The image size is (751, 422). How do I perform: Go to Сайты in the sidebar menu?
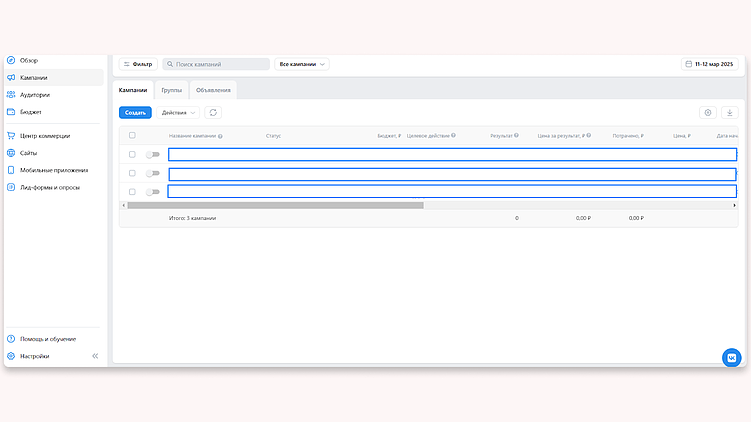(29, 153)
